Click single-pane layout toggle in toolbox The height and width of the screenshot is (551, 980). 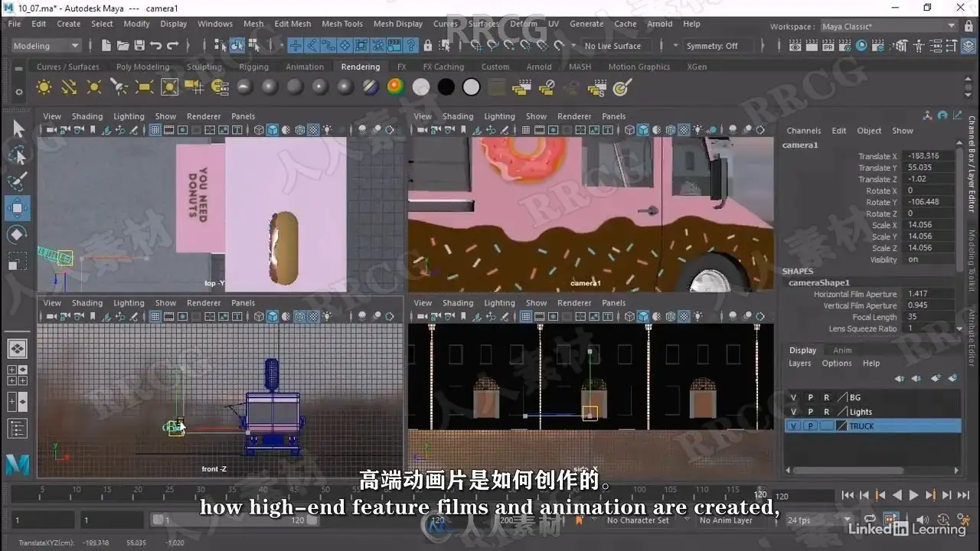18,349
